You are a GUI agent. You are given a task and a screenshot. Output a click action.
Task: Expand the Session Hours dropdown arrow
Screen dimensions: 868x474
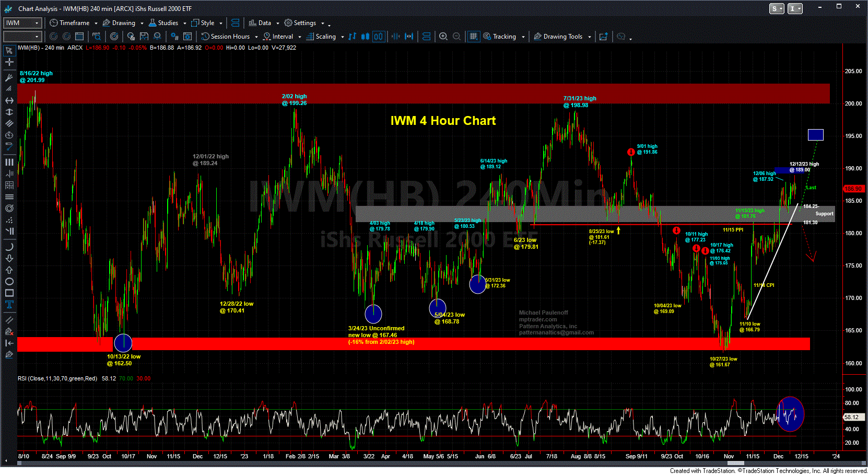click(256, 37)
